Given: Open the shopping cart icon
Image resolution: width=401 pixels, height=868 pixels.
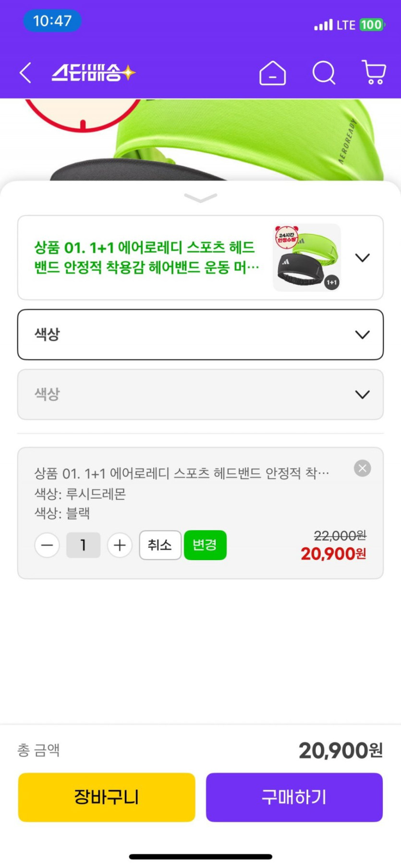Looking at the screenshot, I should tap(374, 73).
